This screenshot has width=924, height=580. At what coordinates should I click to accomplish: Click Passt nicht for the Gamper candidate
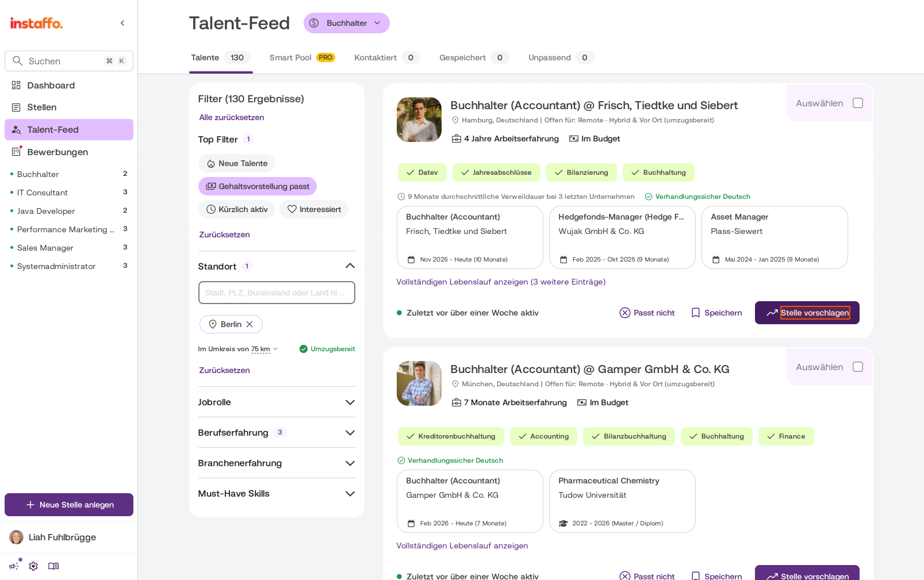647,575
